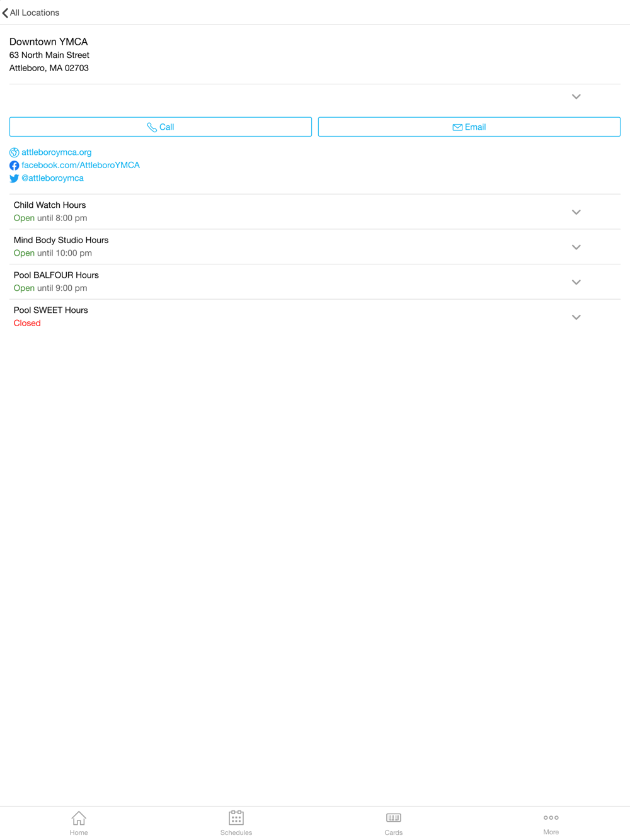Expand Pool SWEET Hours chevron
Screen dimensions: 630x840
(x=576, y=317)
